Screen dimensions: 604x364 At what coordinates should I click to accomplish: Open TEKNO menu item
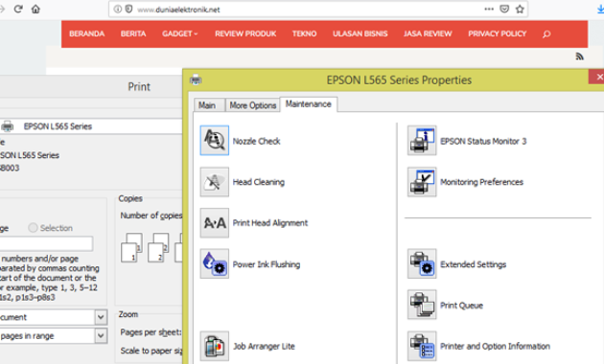point(304,34)
